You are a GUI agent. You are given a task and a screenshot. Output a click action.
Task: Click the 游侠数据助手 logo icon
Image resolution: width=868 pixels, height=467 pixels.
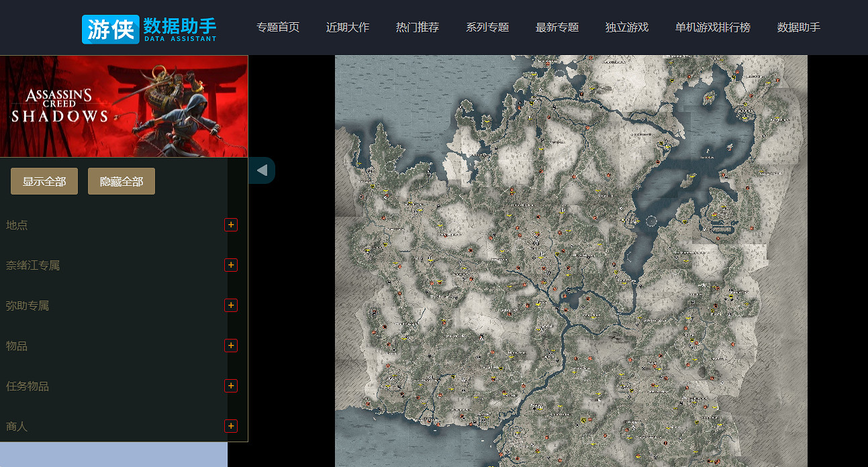pyautogui.click(x=110, y=29)
